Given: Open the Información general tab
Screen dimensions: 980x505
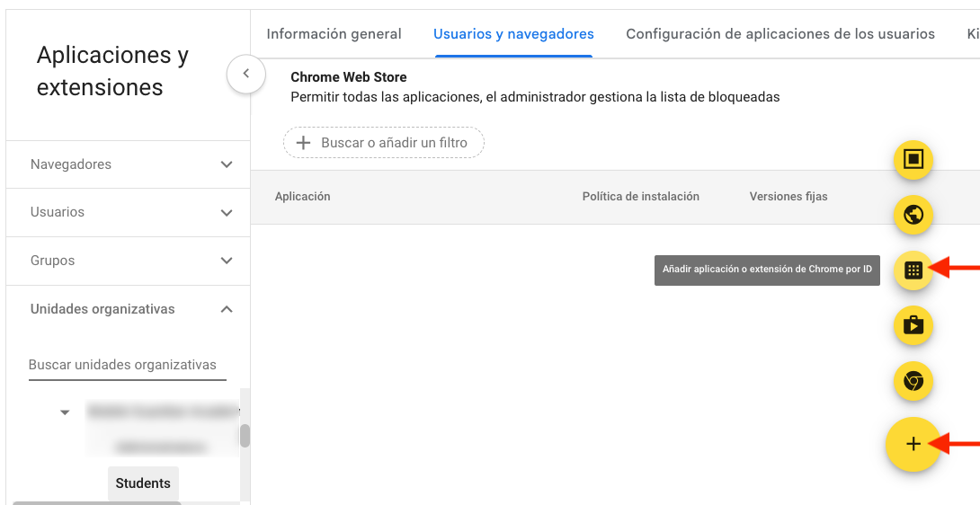Looking at the screenshot, I should click(334, 34).
